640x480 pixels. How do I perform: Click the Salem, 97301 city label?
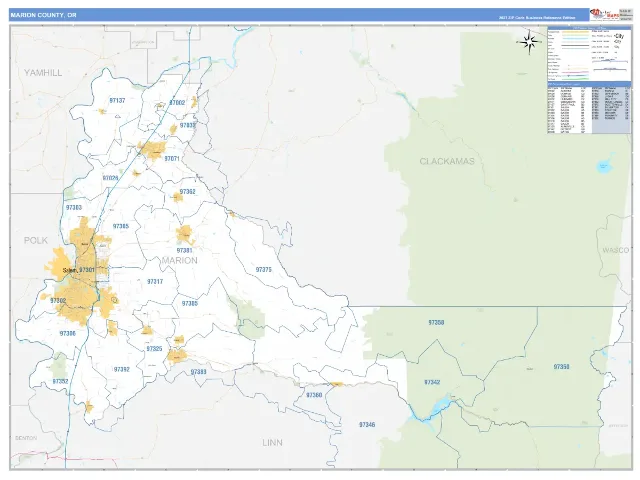point(79,270)
